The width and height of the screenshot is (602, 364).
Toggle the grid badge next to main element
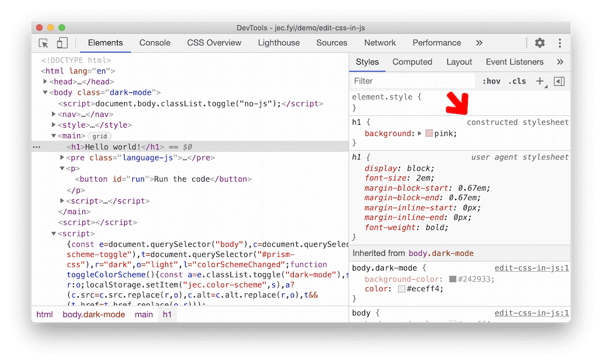(x=99, y=136)
